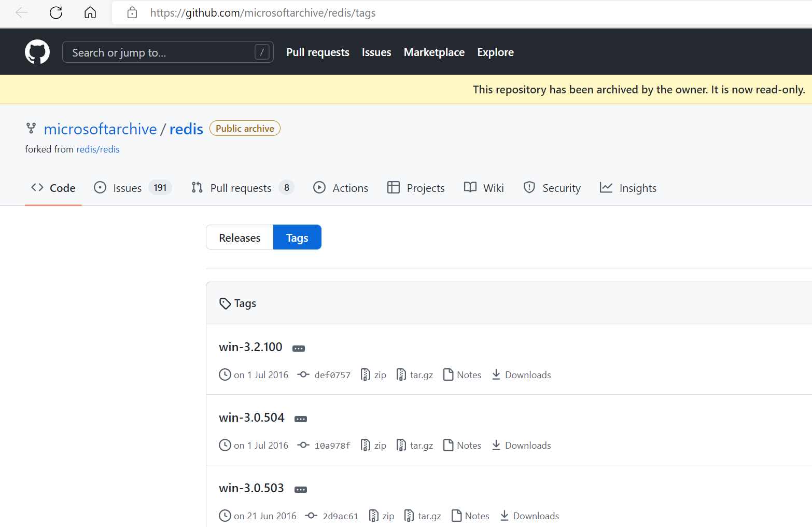
Task: Open the redis repository name link
Action: pos(186,129)
